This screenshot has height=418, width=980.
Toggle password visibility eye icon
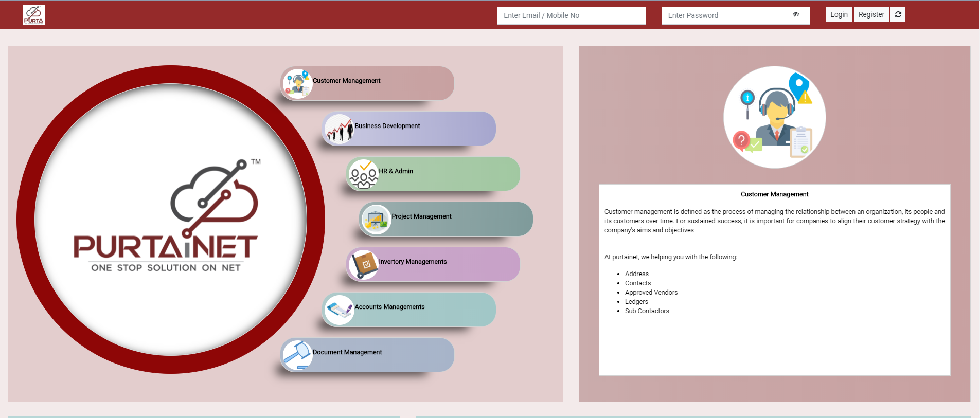[x=796, y=14]
